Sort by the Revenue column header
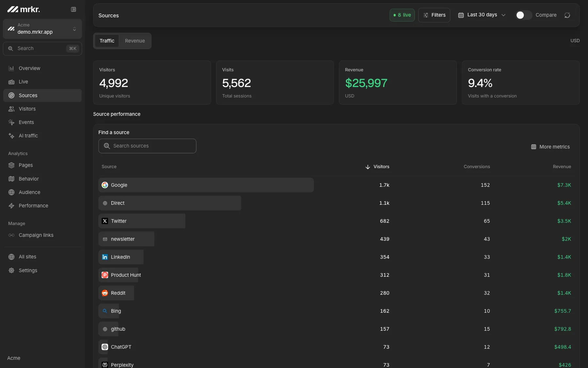 [562, 167]
